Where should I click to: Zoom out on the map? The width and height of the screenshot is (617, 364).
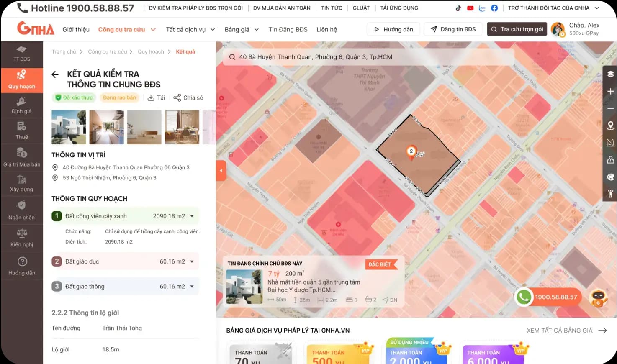click(x=610, y=108)
